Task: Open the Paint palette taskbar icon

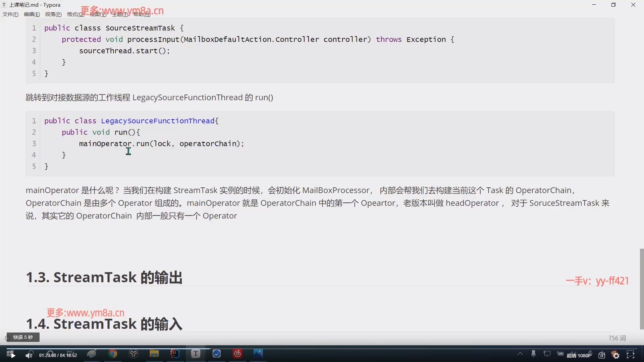Action: pyautogui.click(x=92, y=354)
